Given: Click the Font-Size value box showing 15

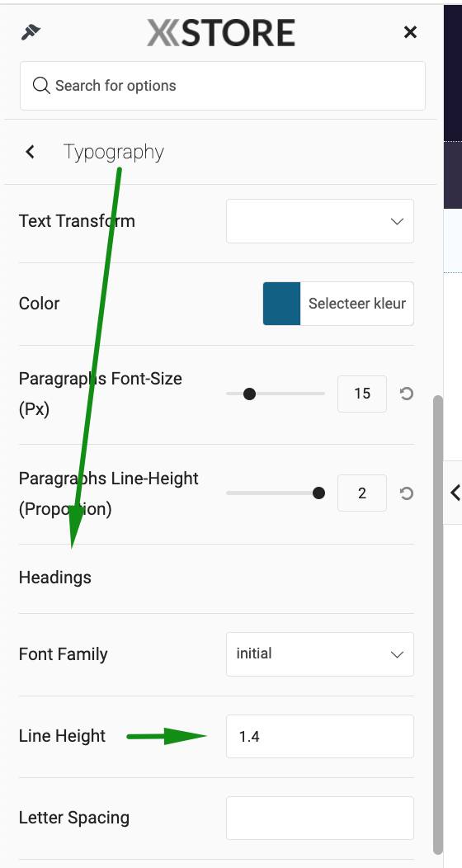Looking at the screenshot, I should 362,394.
